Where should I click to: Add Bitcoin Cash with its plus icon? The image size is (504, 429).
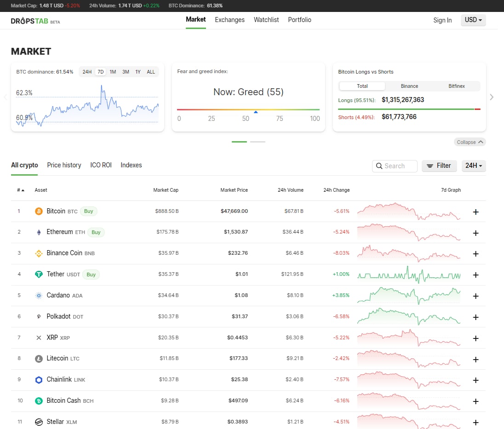(475, 402)
